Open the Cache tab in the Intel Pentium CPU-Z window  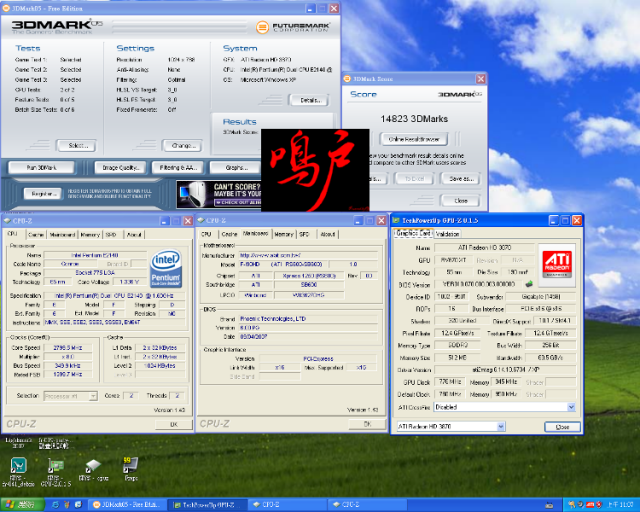[36, 234]
